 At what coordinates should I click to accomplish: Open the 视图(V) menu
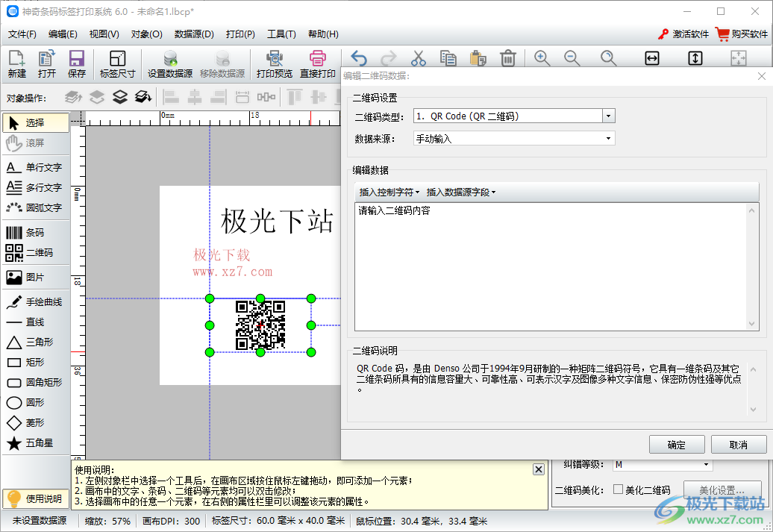pyautogui.click(x=104, y=34)
